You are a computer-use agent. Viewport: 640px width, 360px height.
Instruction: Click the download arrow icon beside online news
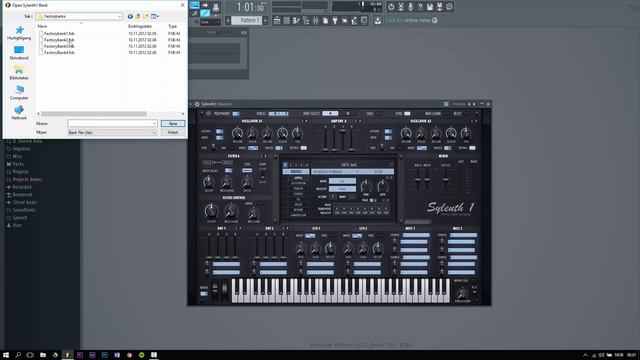378,20
